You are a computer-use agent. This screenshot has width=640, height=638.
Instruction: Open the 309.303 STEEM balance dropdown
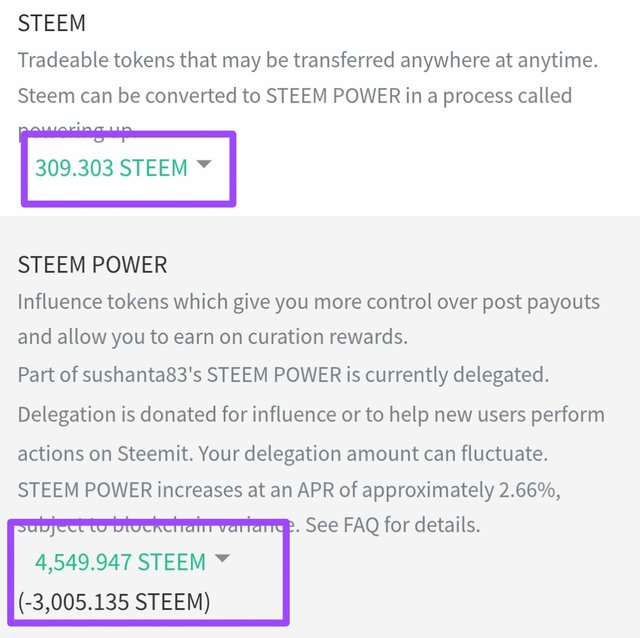pos(111,168)
